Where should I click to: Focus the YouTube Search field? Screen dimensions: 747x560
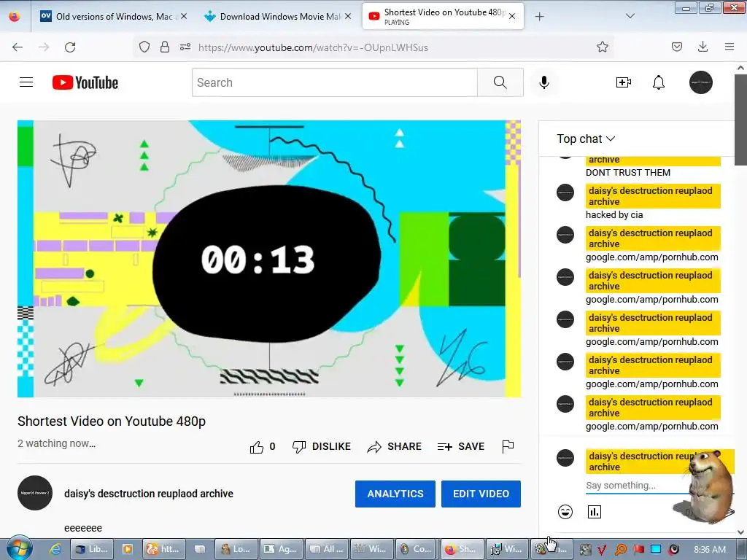click(334, 82)
